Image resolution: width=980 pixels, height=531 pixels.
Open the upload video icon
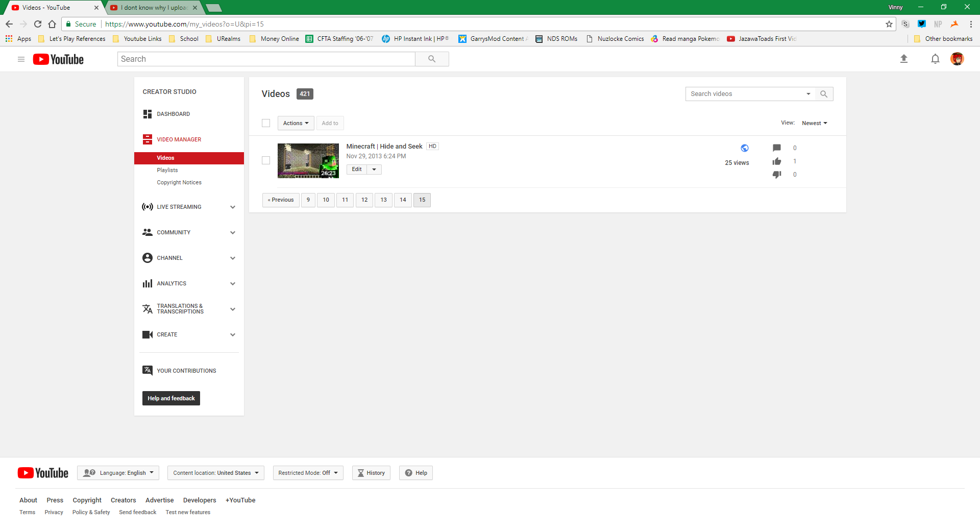click(903, 59)
